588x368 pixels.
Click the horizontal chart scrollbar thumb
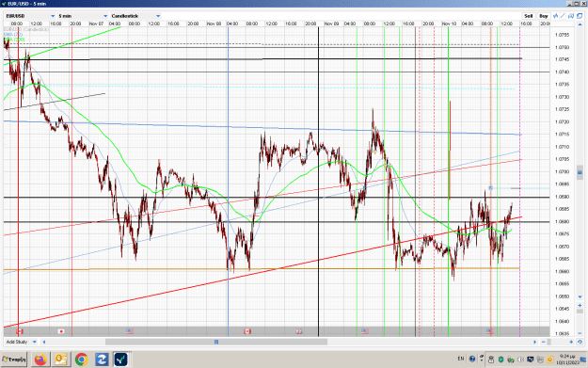point(216,342)
